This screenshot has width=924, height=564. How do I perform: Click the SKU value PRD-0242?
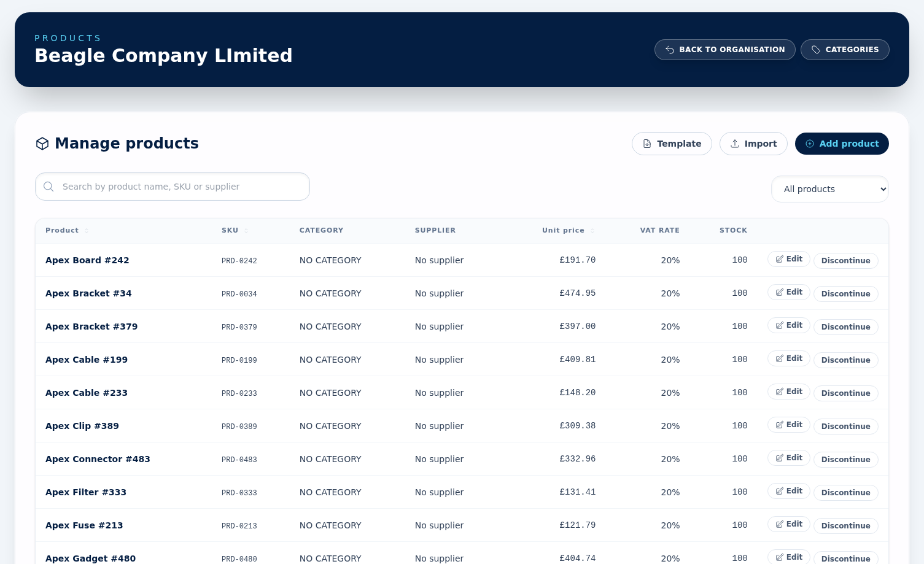coord(239,261)
